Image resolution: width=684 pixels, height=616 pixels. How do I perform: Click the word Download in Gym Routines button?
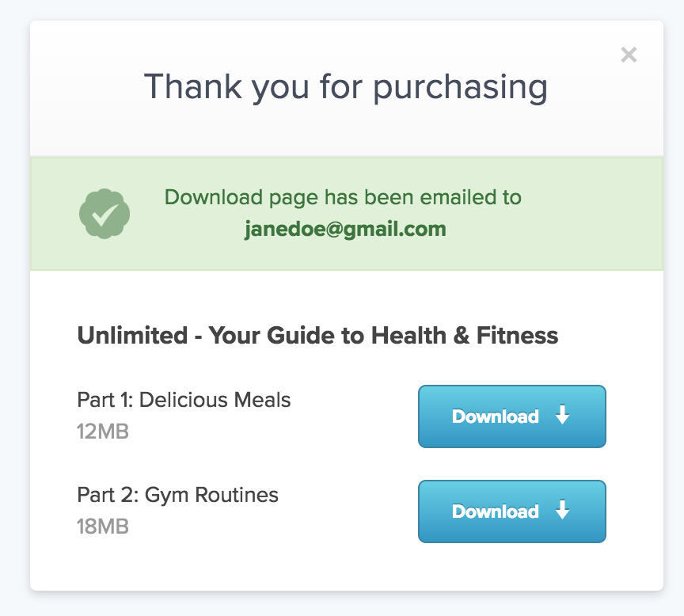(x=495, y=511)
